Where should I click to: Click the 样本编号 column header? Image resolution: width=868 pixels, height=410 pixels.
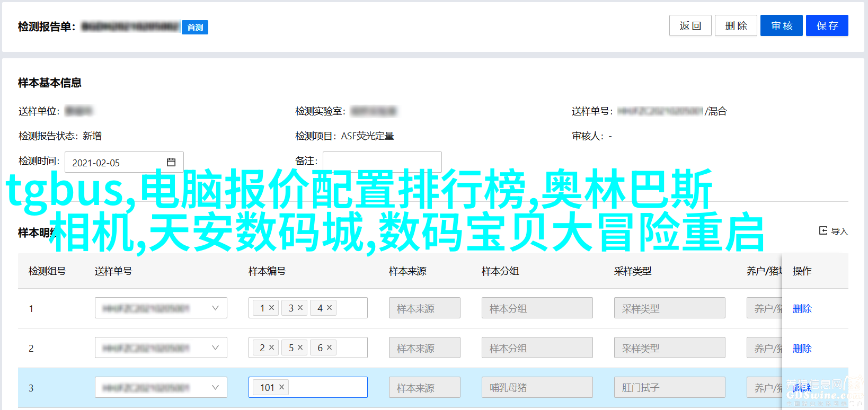(267, 271)
